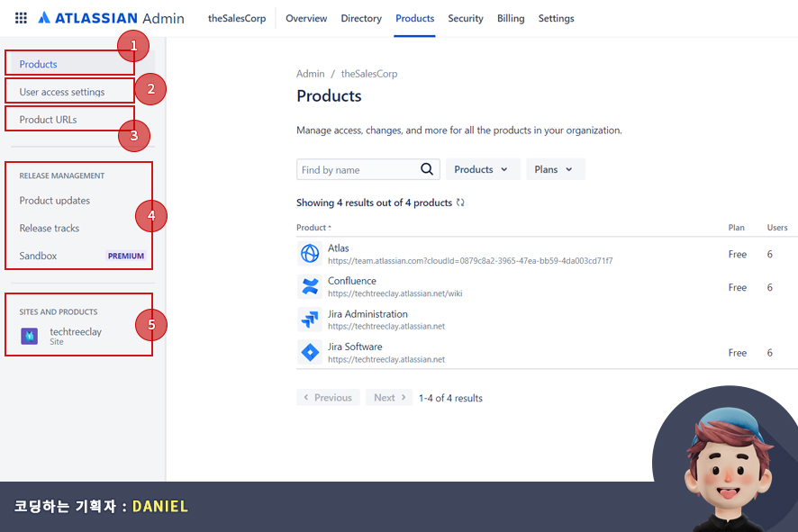The height and width of the screenshot is (532, 798).
Task: Select the Products top navigation tab
Action: pyautogui.click(x=415, y=18)
